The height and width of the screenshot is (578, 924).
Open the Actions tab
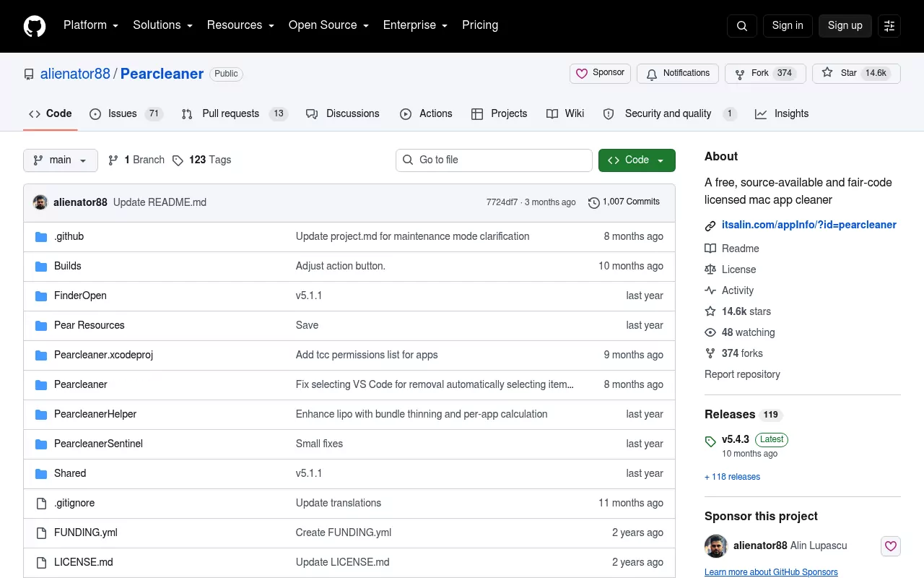pos(426,114)
